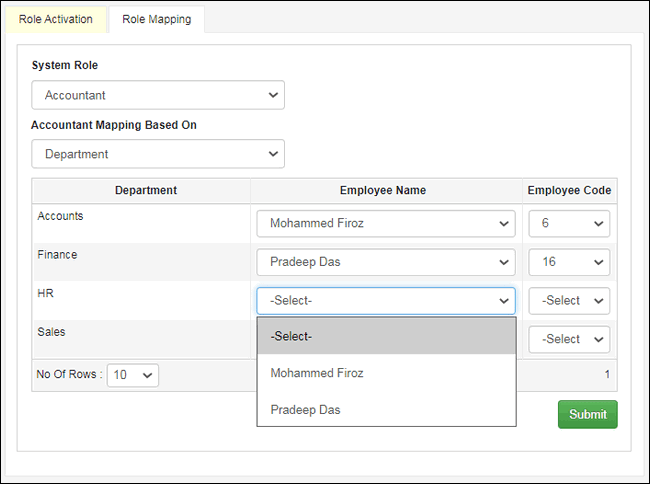Image resolution: width=650 pixels, height=484 pixels.
Task: Choose Mohammed Firoz from the open list
Action: tap(386, 373)
